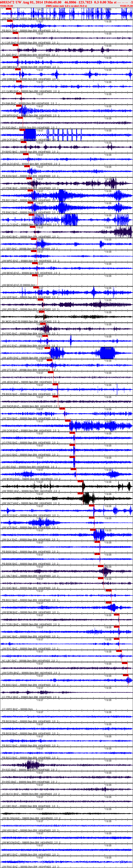
Task: Select the TA K04D BHZ trace label
Action: point(31,589)
